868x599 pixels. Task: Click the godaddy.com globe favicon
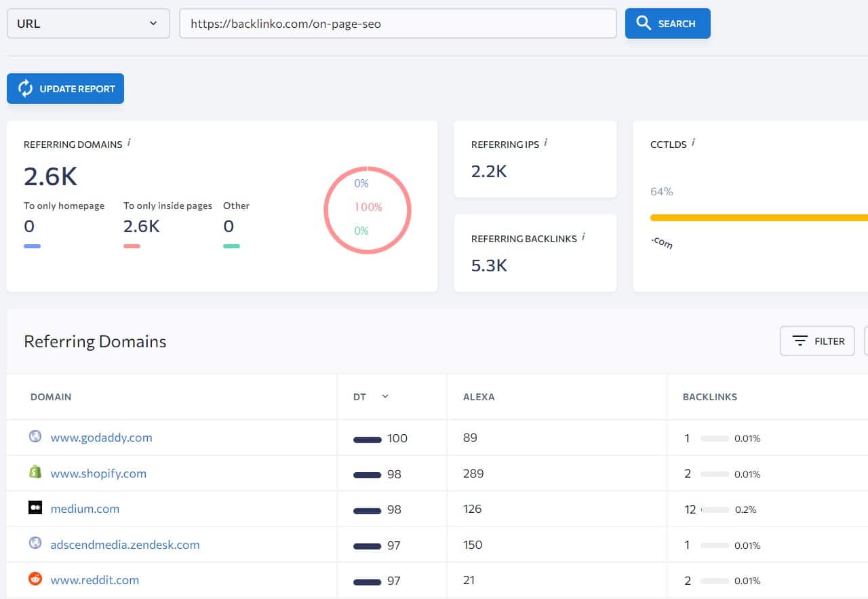pos(35,436)
